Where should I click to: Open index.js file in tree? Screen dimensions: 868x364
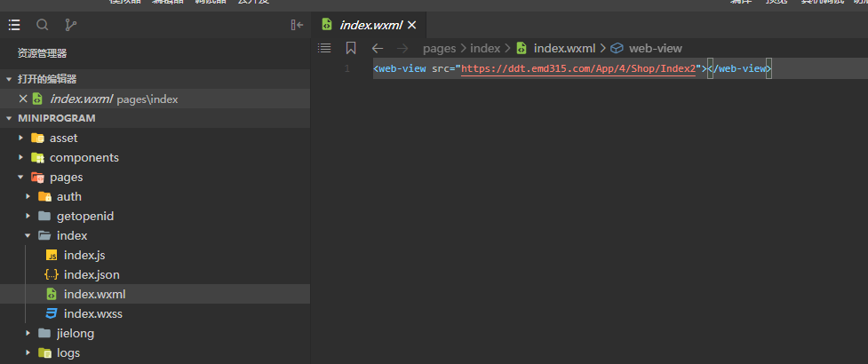(x=84, y=255)
